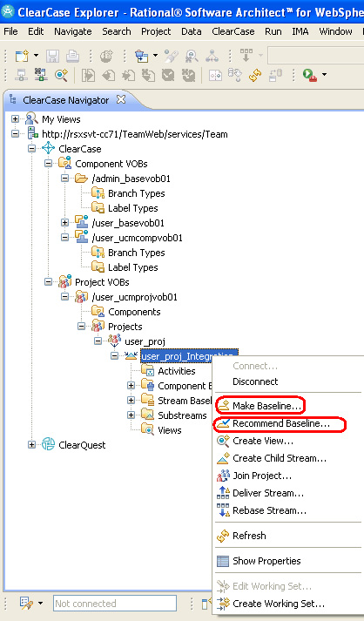This screenshot has width=364, height=621.
Task: Open the New wizard dropdown arrow
Action: click(x=36, y=56)
